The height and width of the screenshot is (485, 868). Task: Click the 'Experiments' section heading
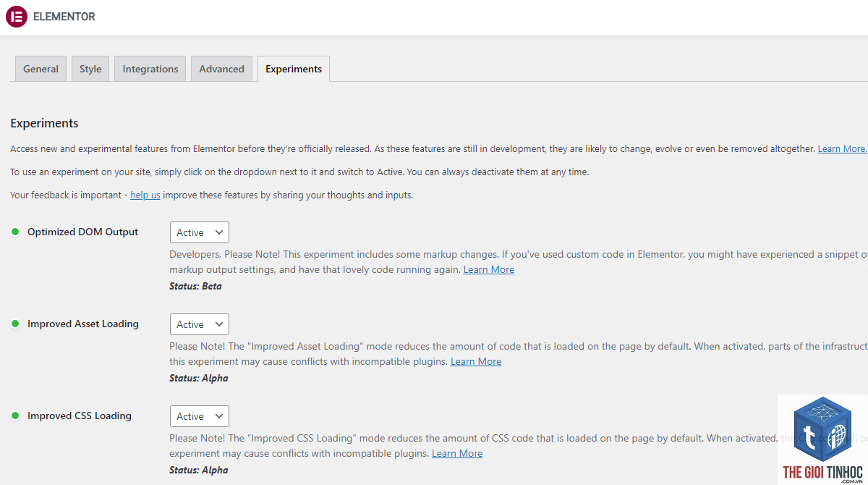[x=44, y=123]
